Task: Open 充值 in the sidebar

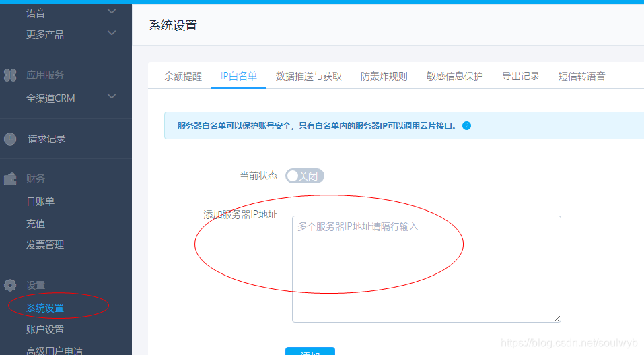Action: tap(35, 224)
